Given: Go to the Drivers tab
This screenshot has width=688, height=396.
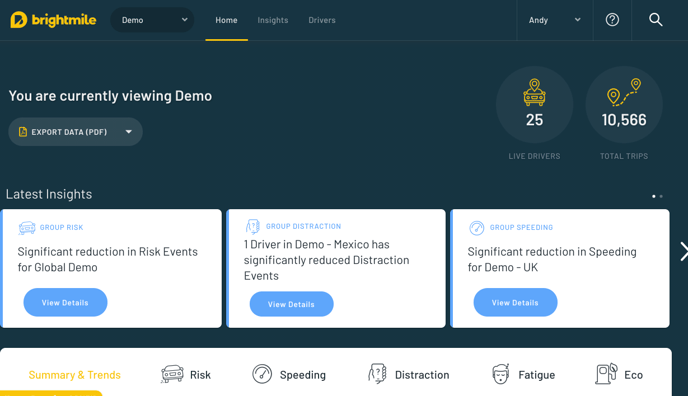Looking at the screenshot, I should (322, 20).
